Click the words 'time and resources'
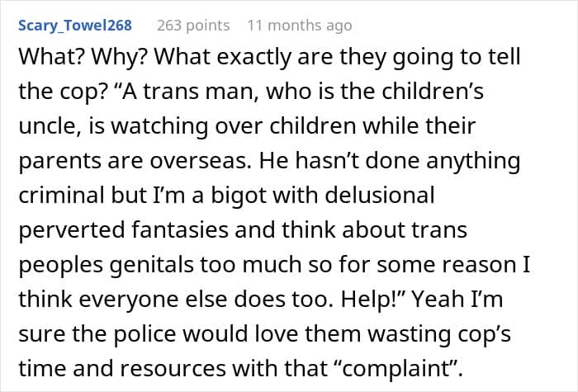Image resolution: width=578 pixels, height=392 pixels. 122,368
